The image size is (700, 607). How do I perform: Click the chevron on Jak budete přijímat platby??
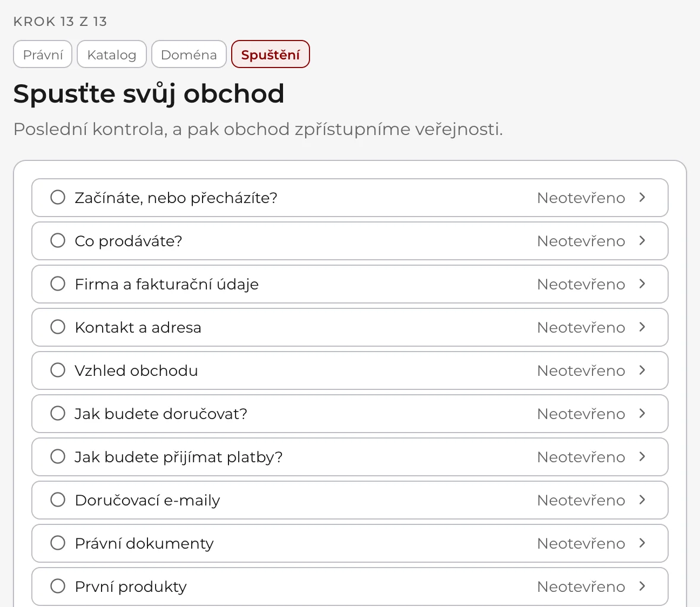(x=642, y=457)
